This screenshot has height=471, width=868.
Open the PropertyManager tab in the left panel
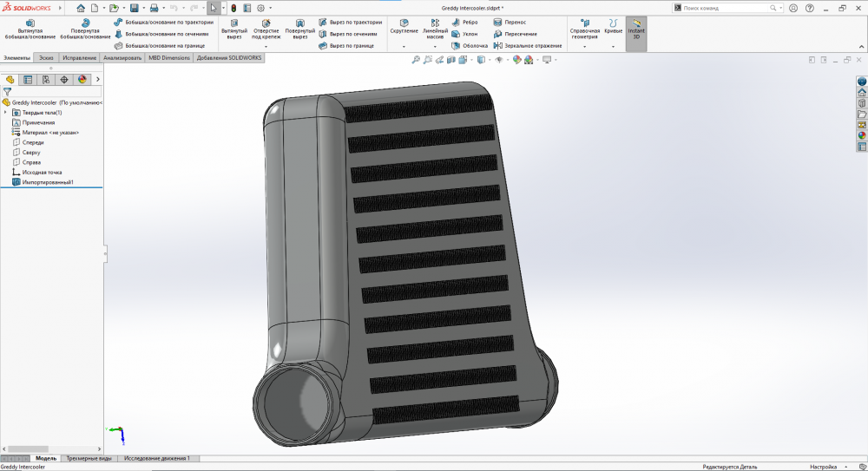pos(28,79)
